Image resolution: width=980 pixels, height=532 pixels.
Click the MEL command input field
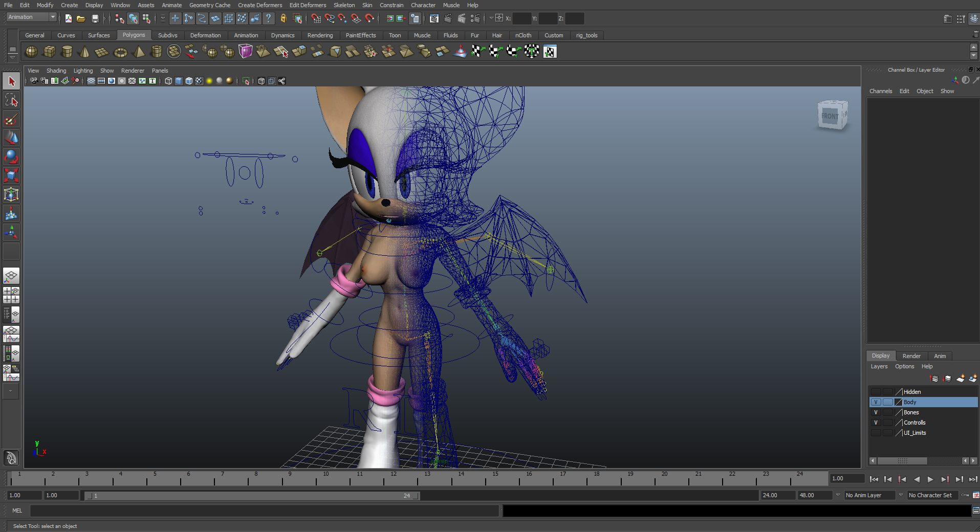[264, 511]
